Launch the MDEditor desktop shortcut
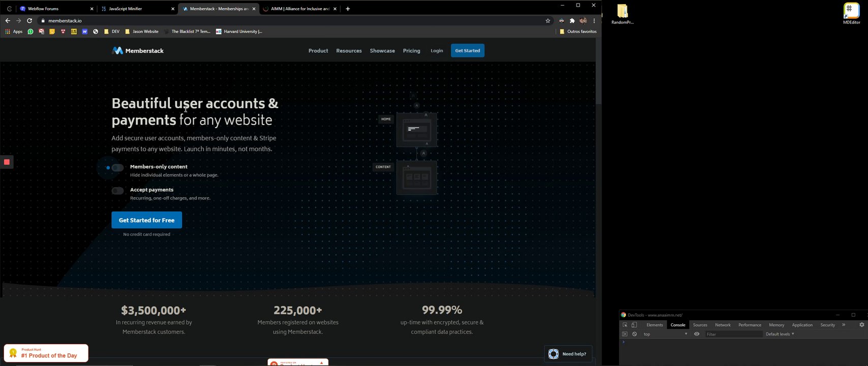868x366 pixels. [852, 14]
